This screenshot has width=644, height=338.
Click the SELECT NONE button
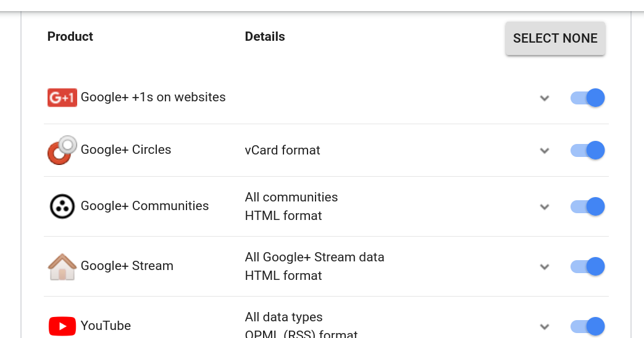point(555,38)
